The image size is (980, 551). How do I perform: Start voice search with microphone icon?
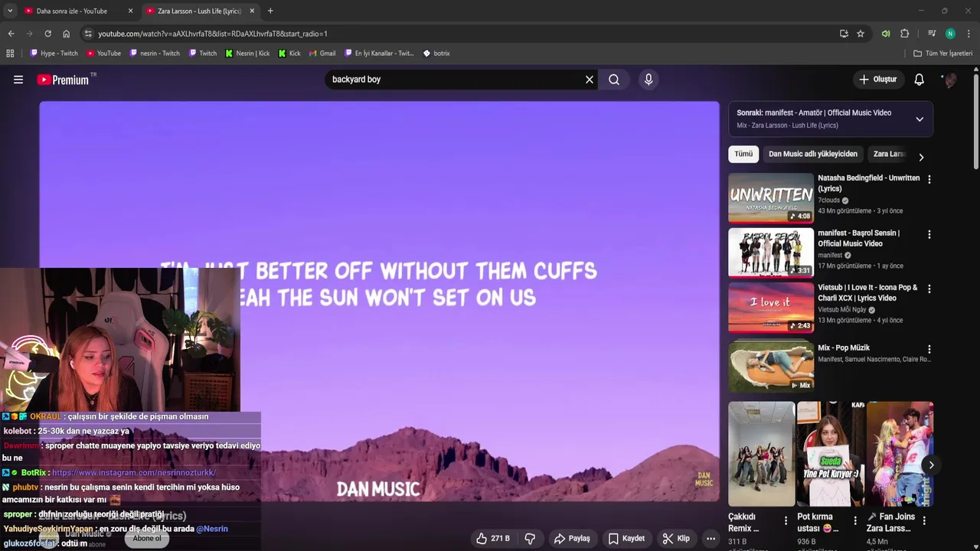pos(648,80)
